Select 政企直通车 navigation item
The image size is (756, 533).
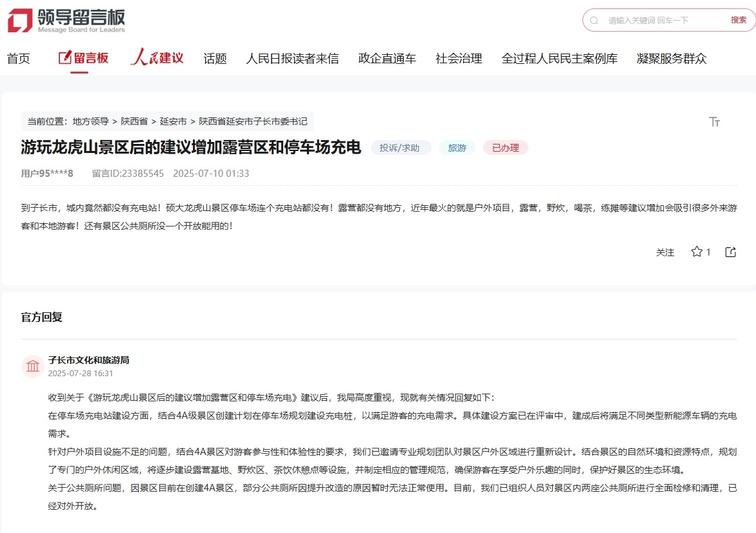pyautogui.click(x=387, y=59)
